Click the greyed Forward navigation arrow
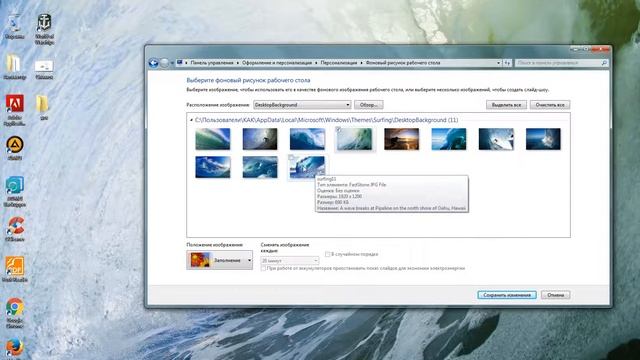The image size is (640, 360). 164,63
